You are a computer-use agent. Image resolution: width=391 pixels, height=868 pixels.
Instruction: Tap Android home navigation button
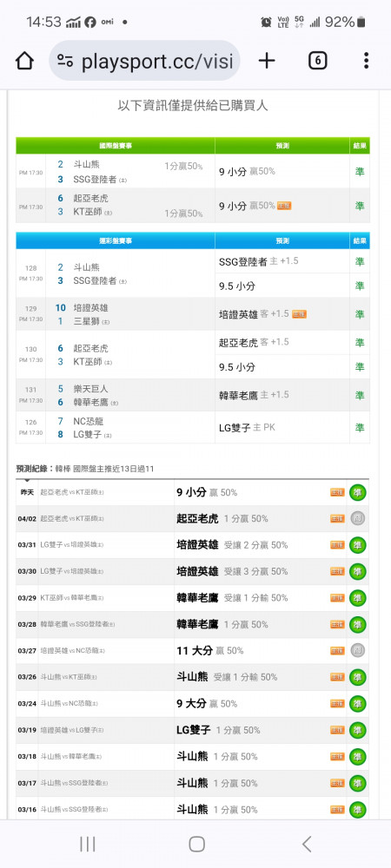pyautogui.click(x=196, y=845)
